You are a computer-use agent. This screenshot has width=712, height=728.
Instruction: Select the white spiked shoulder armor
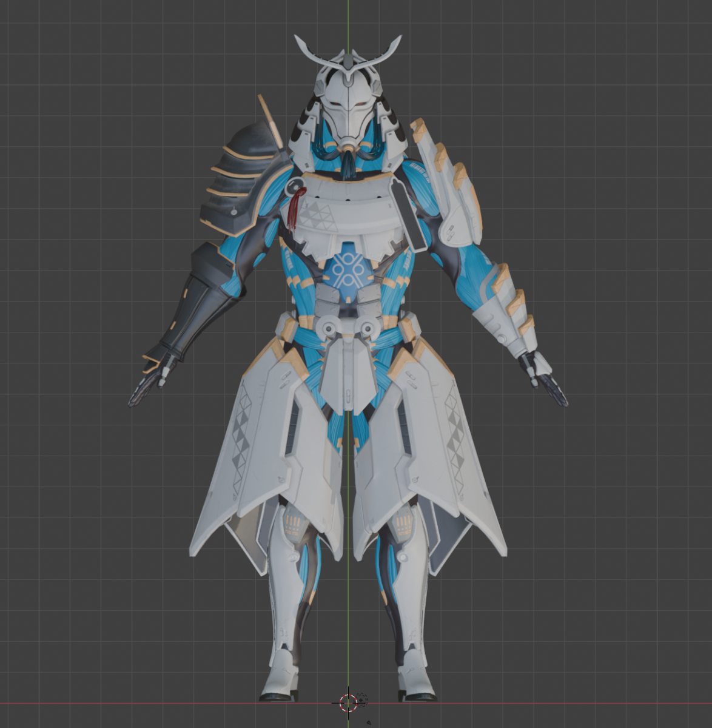pyautogui.click(x=452, y=188)
